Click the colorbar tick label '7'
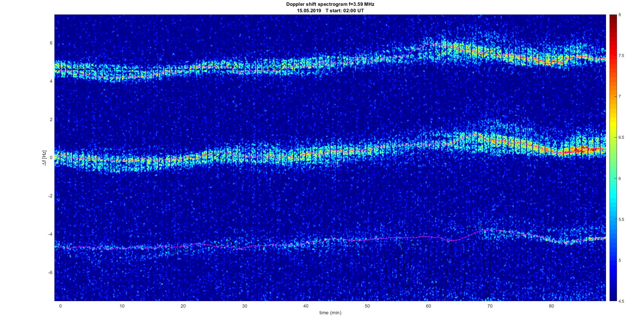The height and width of the screenshot is (323, 644). pyautogui.click(x=620, y=97)
